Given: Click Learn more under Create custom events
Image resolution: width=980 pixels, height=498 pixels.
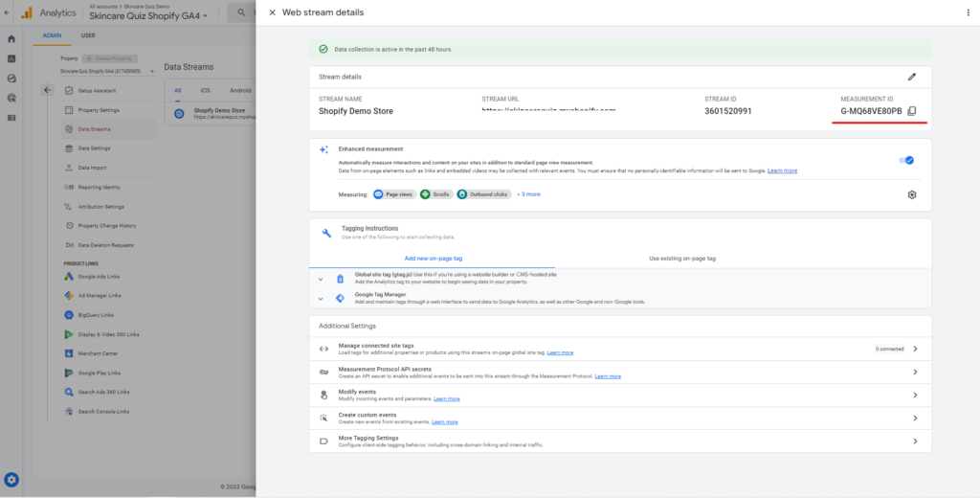Looking at the screenshot, I should [444, 422].
